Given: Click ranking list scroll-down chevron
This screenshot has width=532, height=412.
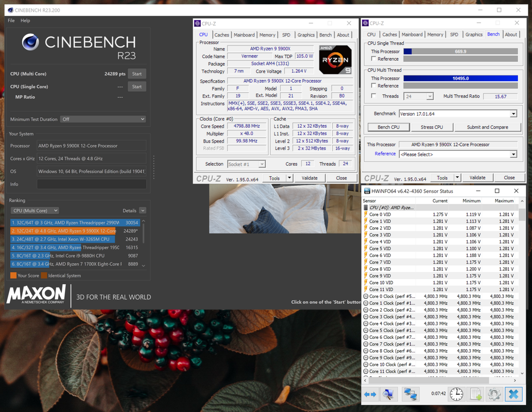Looking at the screenshot, I should [144, 265].
